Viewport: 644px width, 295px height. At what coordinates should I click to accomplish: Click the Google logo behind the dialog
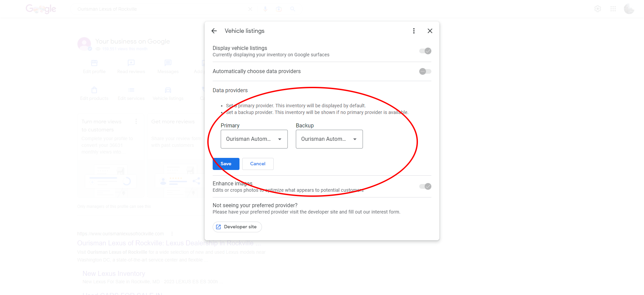(41, 9)
